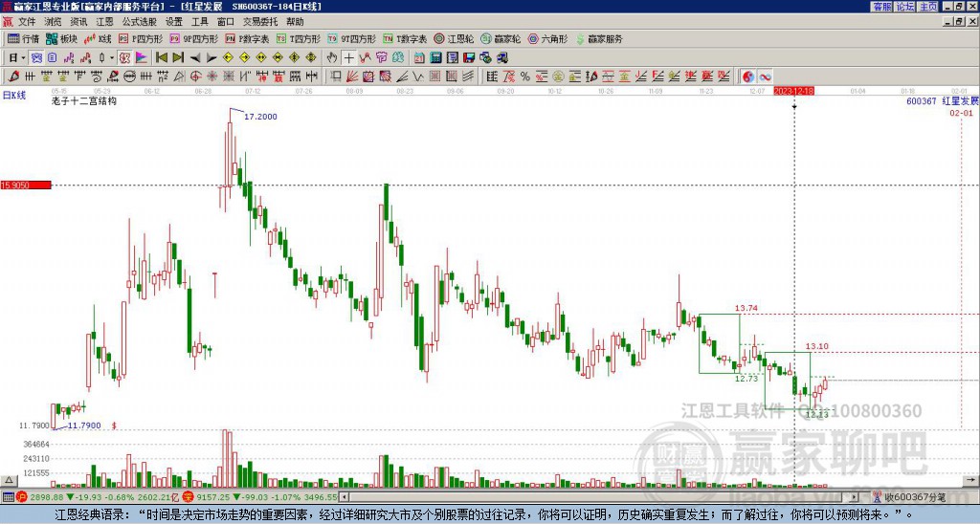The height and width of the screenshot is (524, 980).
Task: Open the 公式选股 menu
Action: 140,22
